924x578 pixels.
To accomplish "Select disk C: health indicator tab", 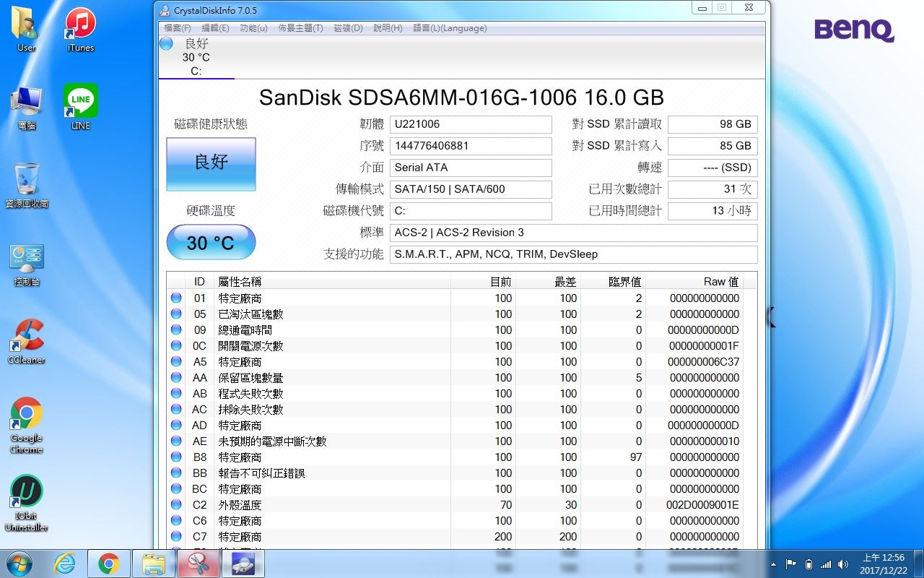I will 196,56.
